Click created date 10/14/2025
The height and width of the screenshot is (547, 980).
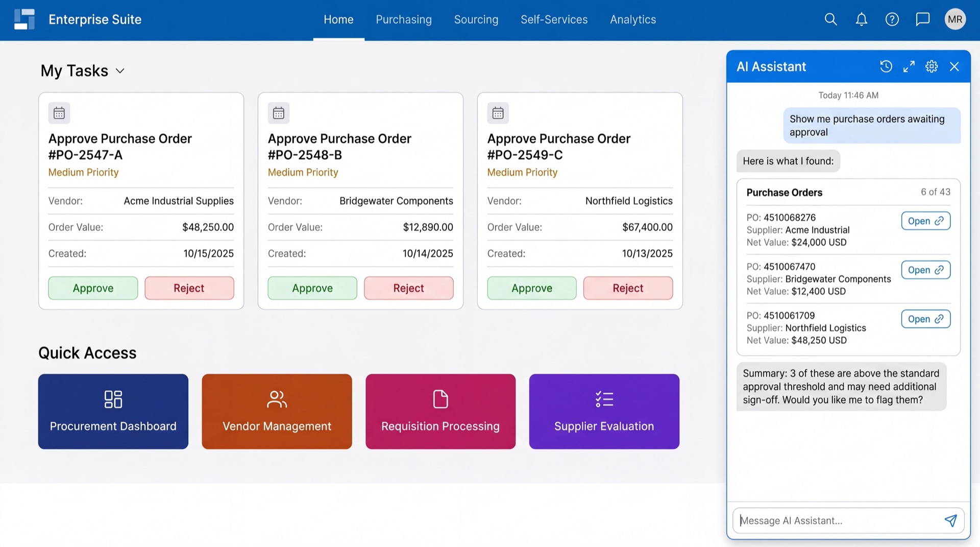(428, 253)
